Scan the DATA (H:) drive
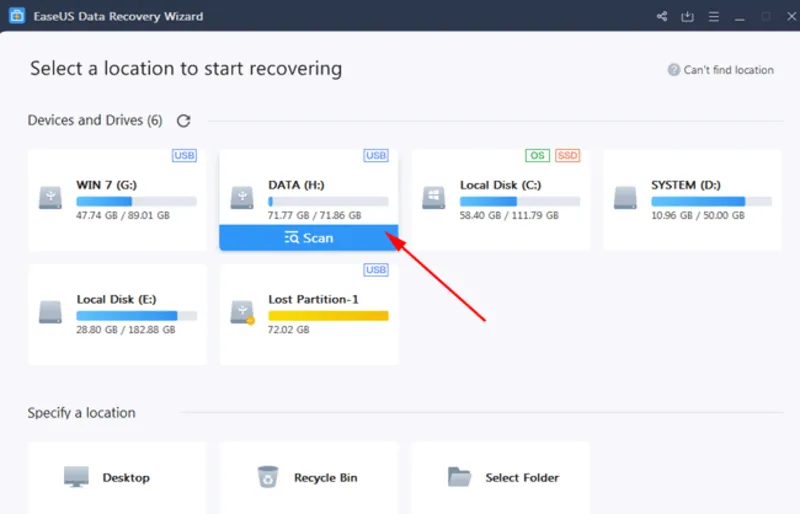 point(309,238)
